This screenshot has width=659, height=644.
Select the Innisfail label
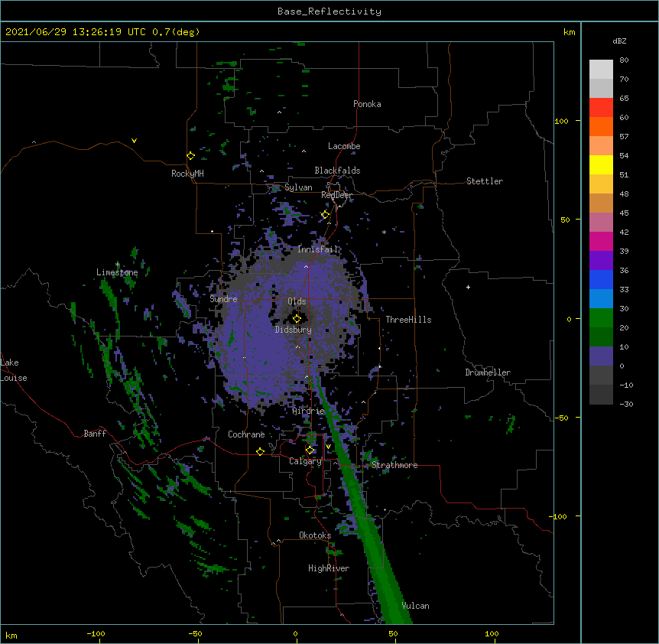(x=318, y=249)
